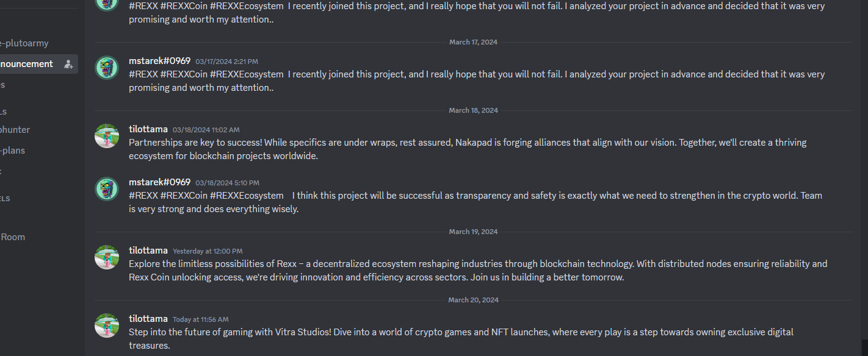Click tilottama's avatar on the Today 11:56 AM message
The width and height of the screenshot is (868, 356).
click(107, 326)
